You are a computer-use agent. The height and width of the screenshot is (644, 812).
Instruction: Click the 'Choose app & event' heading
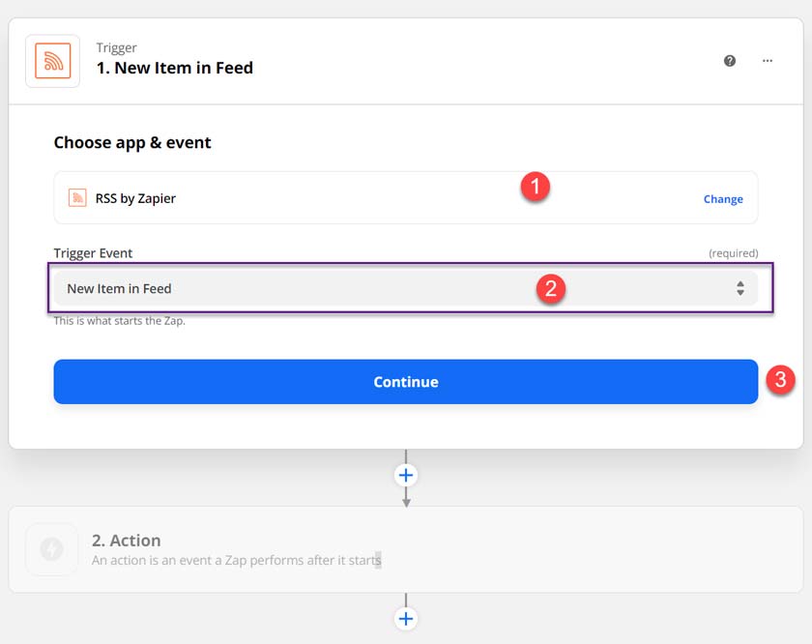(132, 142)
